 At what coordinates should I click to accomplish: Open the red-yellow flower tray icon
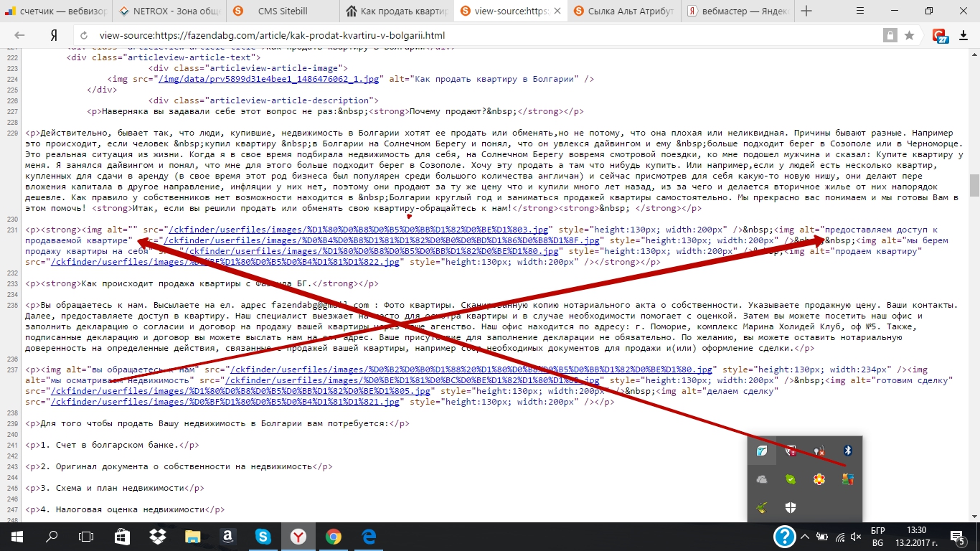click(819, 479)
